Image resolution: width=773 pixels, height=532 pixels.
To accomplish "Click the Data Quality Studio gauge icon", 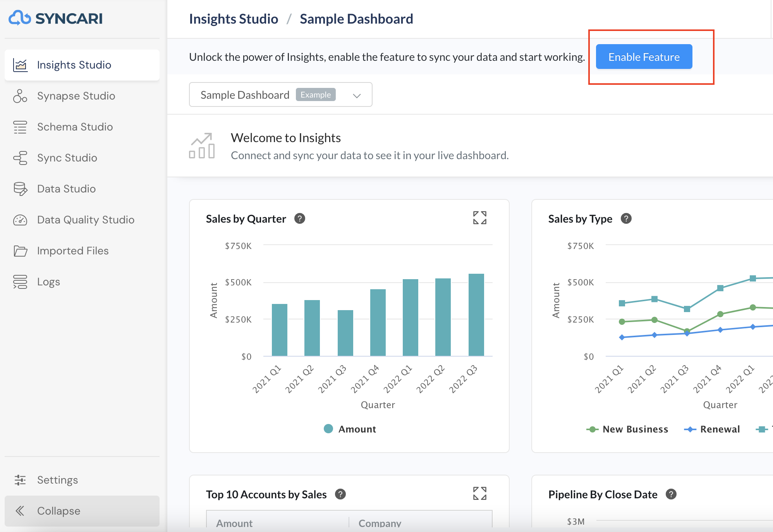I will pos(20,220).
